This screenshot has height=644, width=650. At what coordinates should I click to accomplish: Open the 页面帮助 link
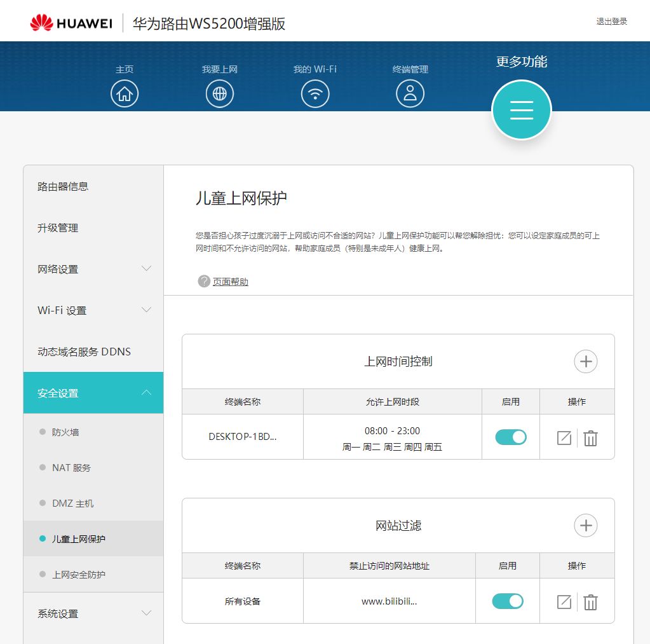231,282
